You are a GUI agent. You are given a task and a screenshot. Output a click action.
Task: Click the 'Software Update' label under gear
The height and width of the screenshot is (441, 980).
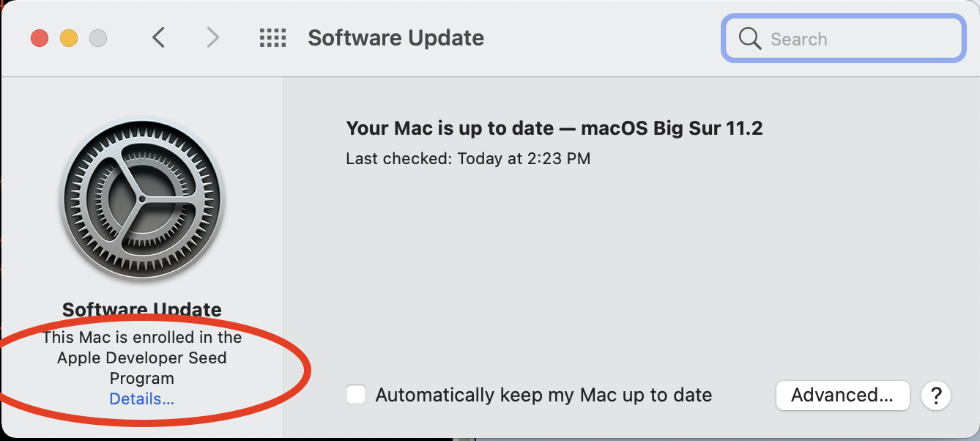[x=141, y=309]
